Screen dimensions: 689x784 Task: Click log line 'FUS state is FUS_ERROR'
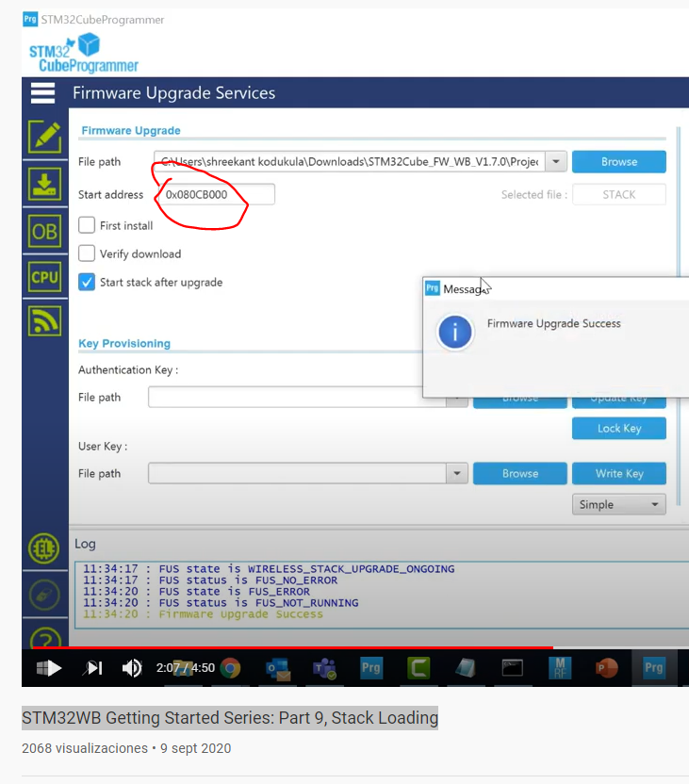196,592
